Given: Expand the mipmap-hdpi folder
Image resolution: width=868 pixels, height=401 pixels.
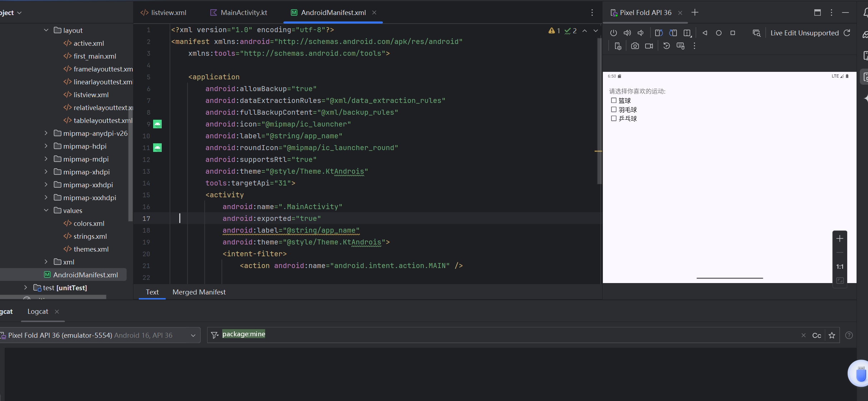Looking at the screenshot, I should (46, 146).
